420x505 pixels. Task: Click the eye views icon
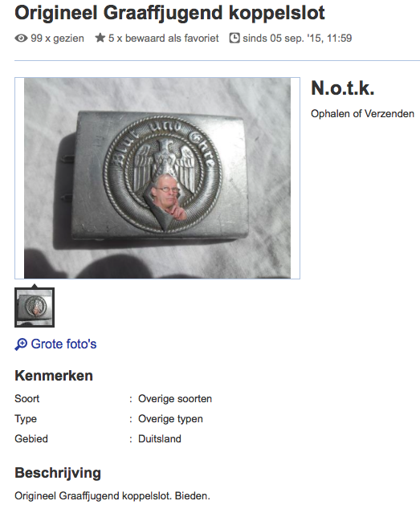pyautogui.click(x=21, y=39)
